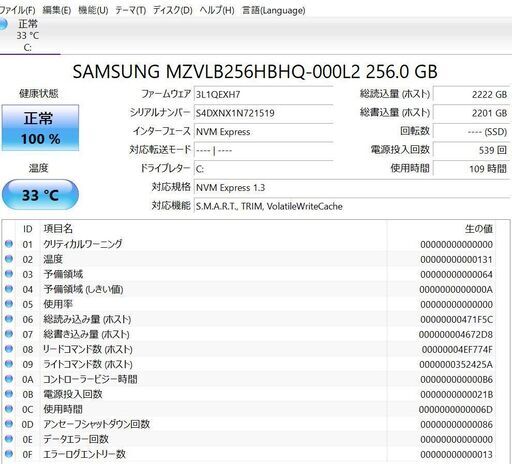Click the serial number field S4DXNX1N721519

263,113
